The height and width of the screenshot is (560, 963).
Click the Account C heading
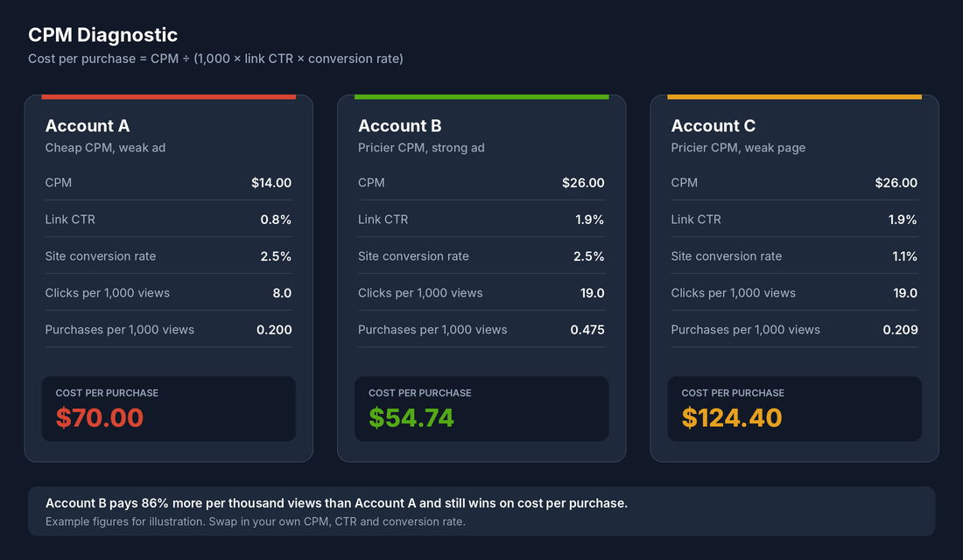pyautogui.click(x=713, y=126)
